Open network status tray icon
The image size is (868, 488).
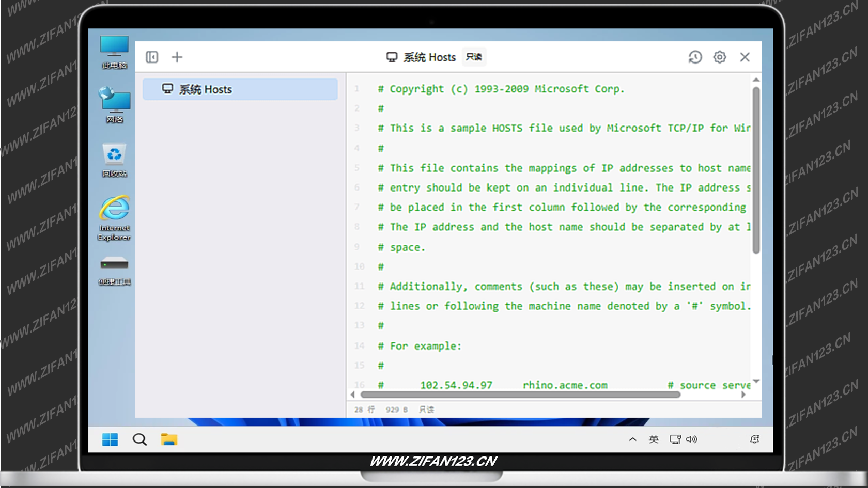tap(675, 439)
